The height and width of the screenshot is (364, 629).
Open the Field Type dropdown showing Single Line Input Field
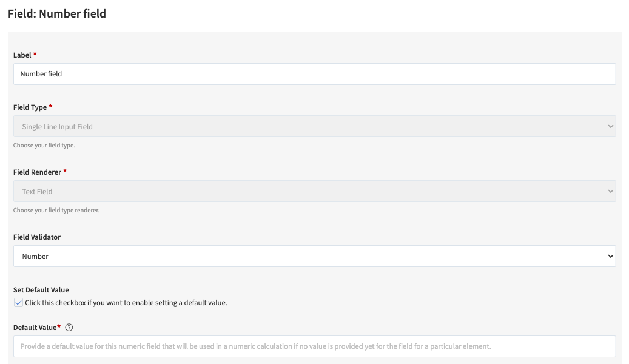[x=314, y=126]
